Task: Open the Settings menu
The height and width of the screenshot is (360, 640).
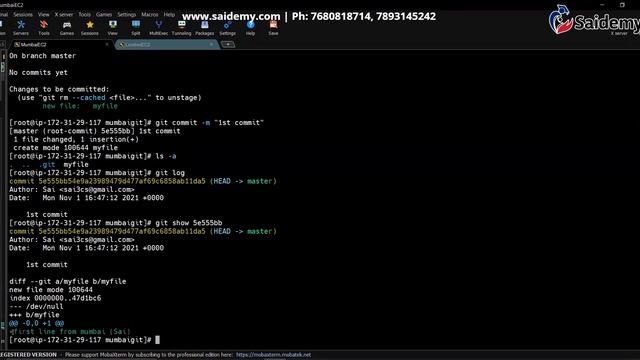Action: 127,14
